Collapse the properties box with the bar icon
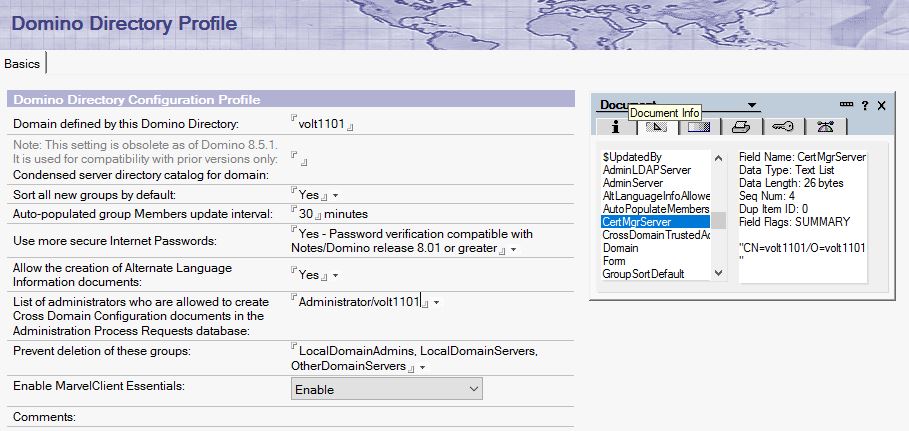 tap(846, 105)
